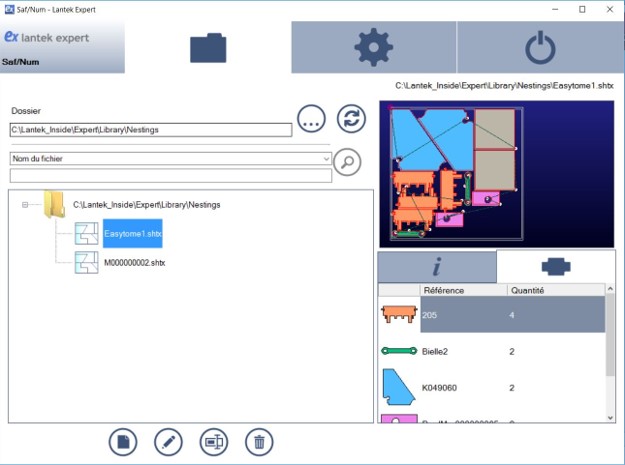Click the Lantek Expert logo banner
Screen dimensions: 625x465
[x=62, y=47]
